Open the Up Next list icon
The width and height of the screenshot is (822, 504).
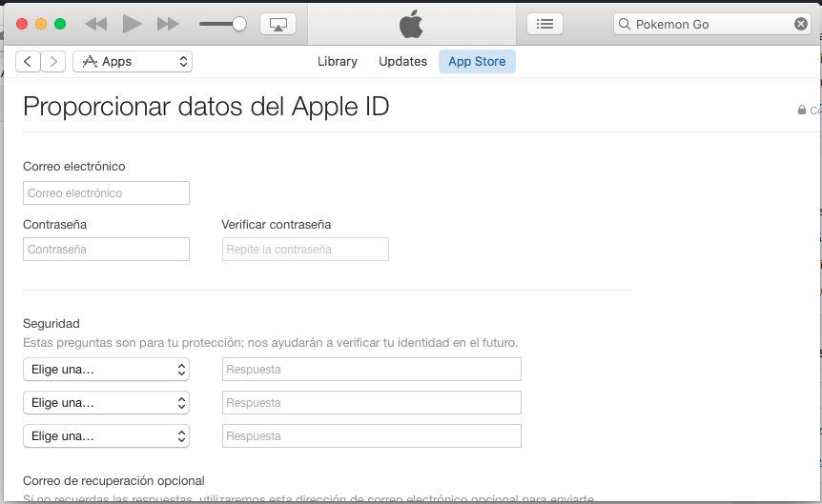pos(545,24)
